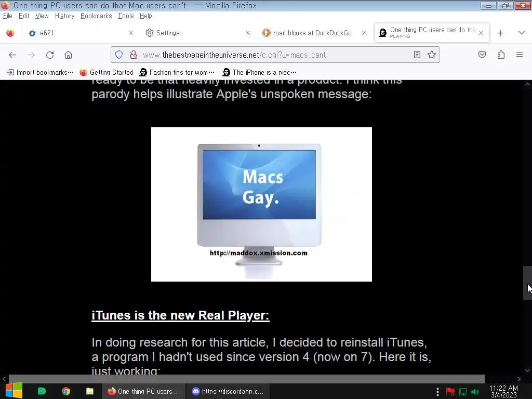Open the Firefox application menu
Image resolution: width=532 pixels, height=399 pixels.
point(520,55)
